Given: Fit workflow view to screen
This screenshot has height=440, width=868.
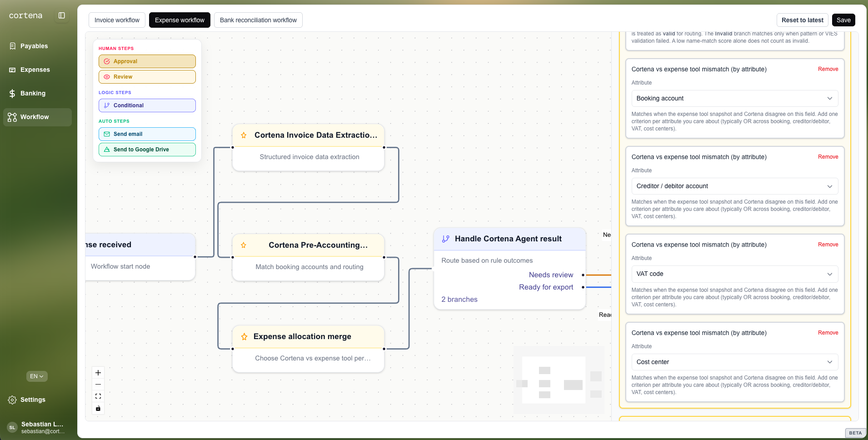Looking at the screenshot, I should (x=98, y=396).
